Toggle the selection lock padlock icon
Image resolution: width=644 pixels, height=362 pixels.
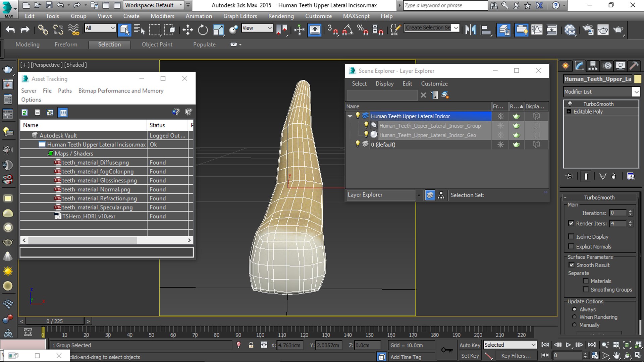tap(251, 345)
